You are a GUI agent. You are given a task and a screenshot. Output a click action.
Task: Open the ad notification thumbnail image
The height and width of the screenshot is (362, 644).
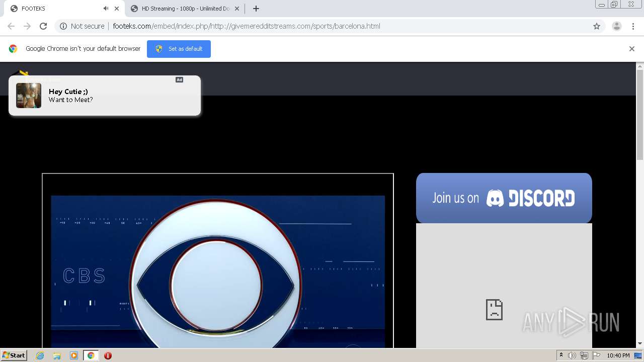(29, 96)
